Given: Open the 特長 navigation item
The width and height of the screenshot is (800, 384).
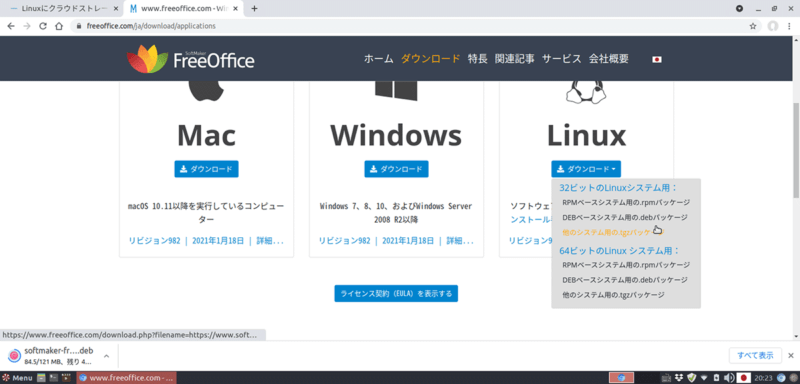Looking at the screenshot, I should pos(478,59).
